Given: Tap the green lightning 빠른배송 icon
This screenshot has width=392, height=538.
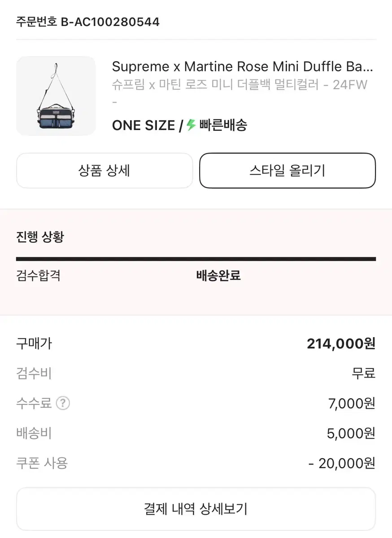Looking at the screenshot, I should (x=192, y=125).
